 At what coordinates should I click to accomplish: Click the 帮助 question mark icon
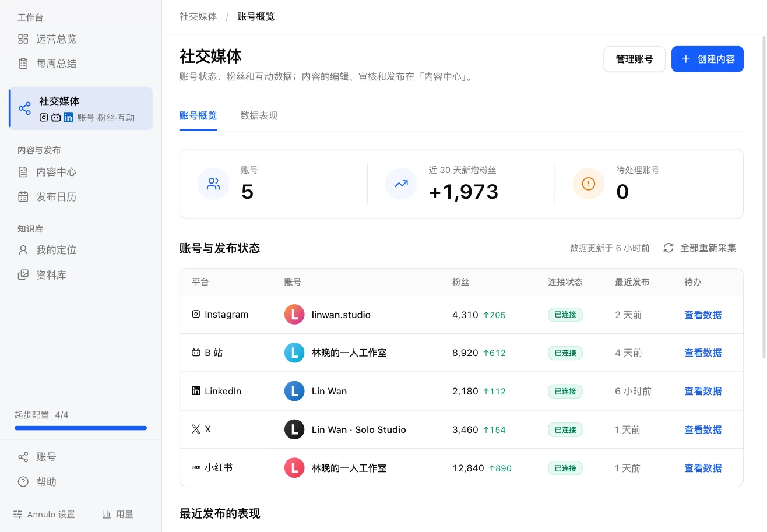pos(23,482)
